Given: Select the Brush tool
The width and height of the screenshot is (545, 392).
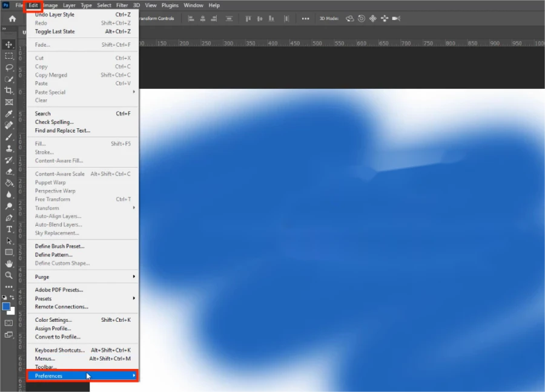Looking at the screenshot, I should pyautogui.click(x=8, y=137).
